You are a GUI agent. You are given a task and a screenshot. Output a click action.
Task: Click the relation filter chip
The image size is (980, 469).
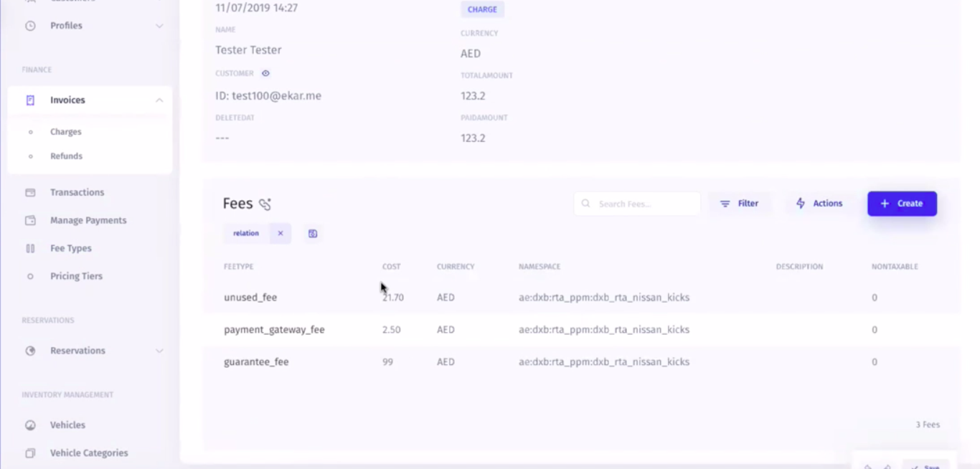[x=246, y=234]
